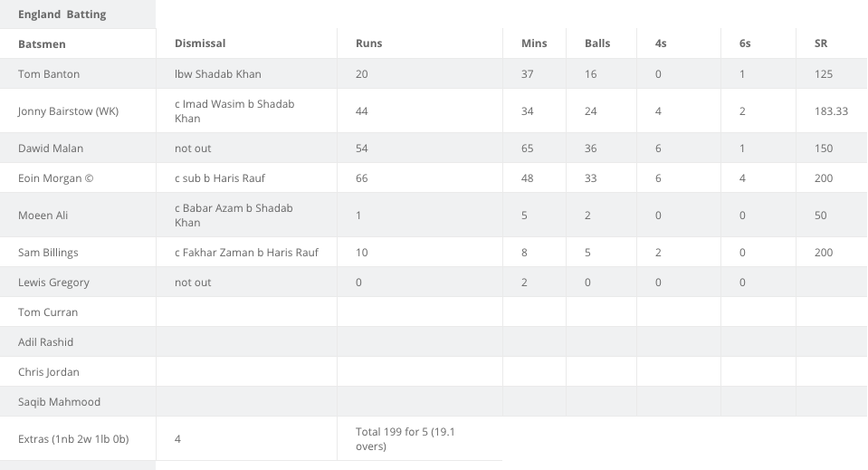Click Eoin Morgan's 66 runs cell
Viewport: 868px width, 470px height.
[362, 178]
